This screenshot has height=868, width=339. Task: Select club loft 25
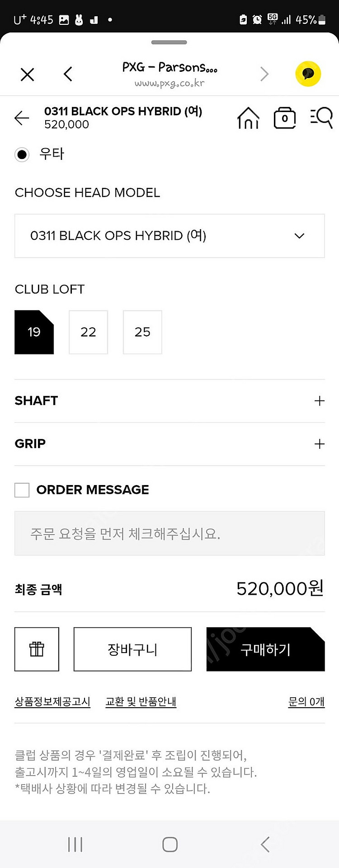pyautogui.click(x=142, y=332)
